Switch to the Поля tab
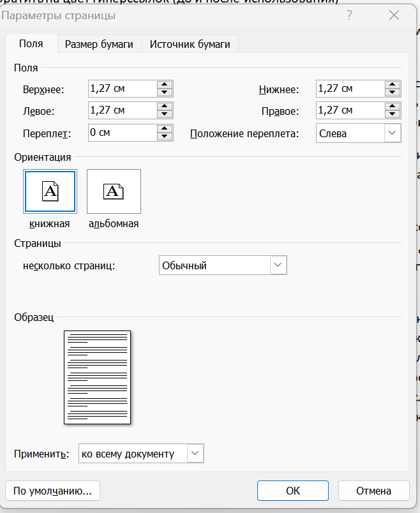Viewport: 420px width, 513px height. pyautogui.click(x=31, y=43)
